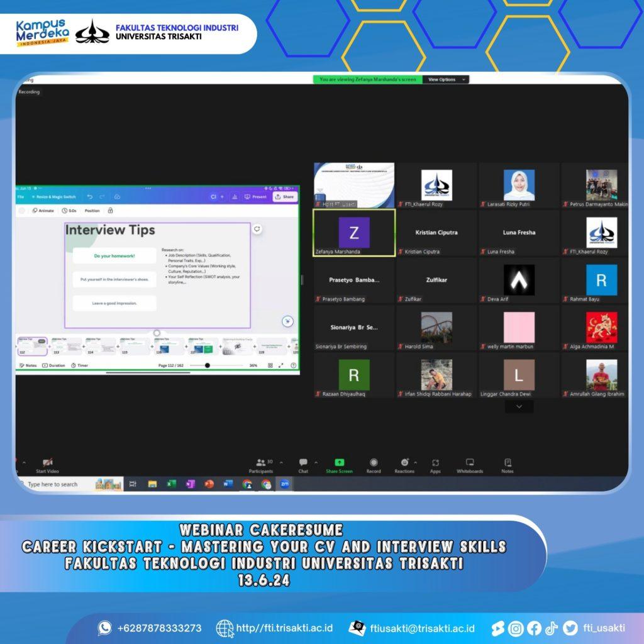Viewport: 644px width, 644px height.
Task: Click the Record icon in Zoom toolbar
Action: coord(374,462)
